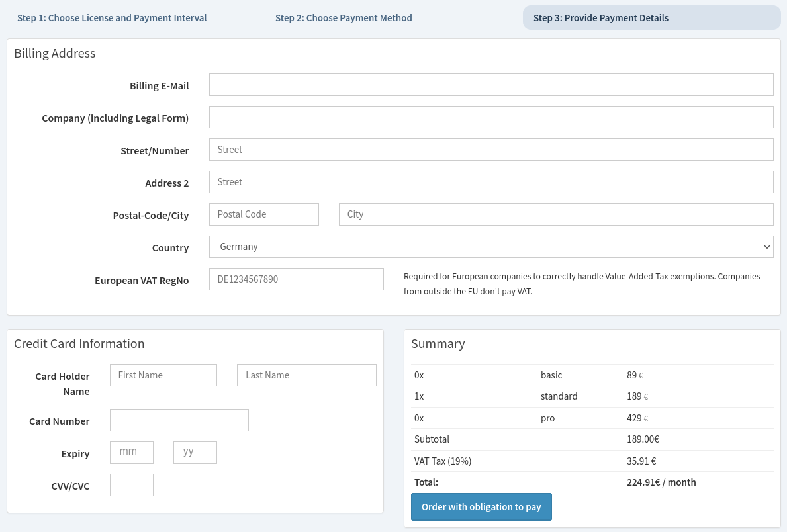Screen dimensions: 787x532
Task: Open the Country dropdown showing Germany
Action: point(491,247)
